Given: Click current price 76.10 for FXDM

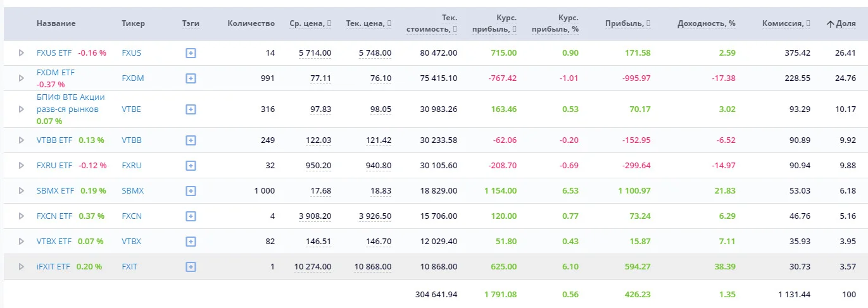Looking at the screenshot, I should [381, 78].
